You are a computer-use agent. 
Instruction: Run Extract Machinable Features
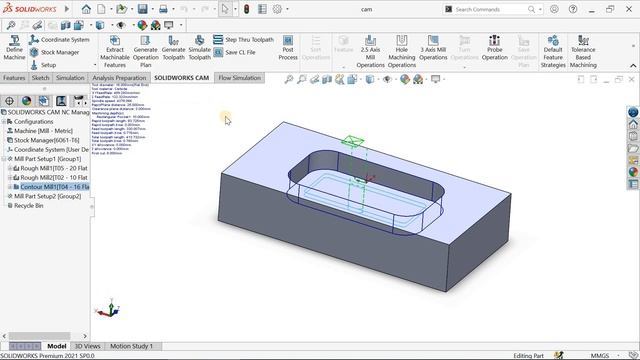(x=115, y=52)
